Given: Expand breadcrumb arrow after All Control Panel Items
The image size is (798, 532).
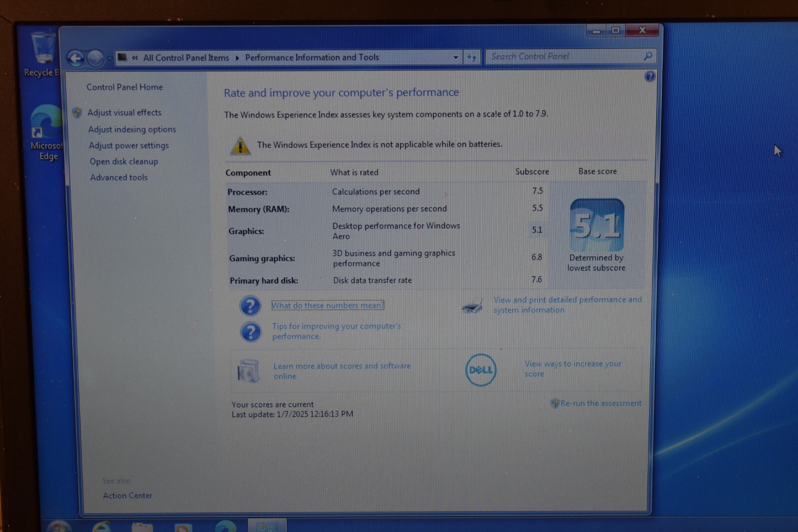Looking at the screenshot, I should click(x=237, y=58).
